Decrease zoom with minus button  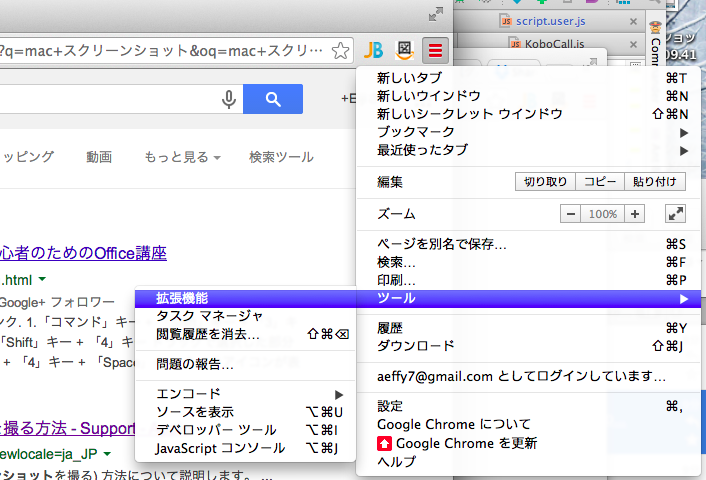click(570, 214)
